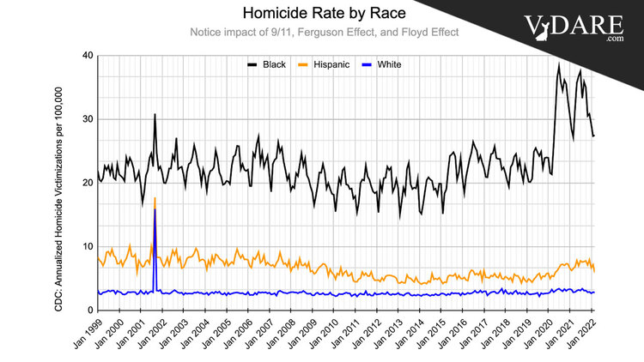Select the 'White' legend label
Screen dimensions: 644x362
coord(389,65)
